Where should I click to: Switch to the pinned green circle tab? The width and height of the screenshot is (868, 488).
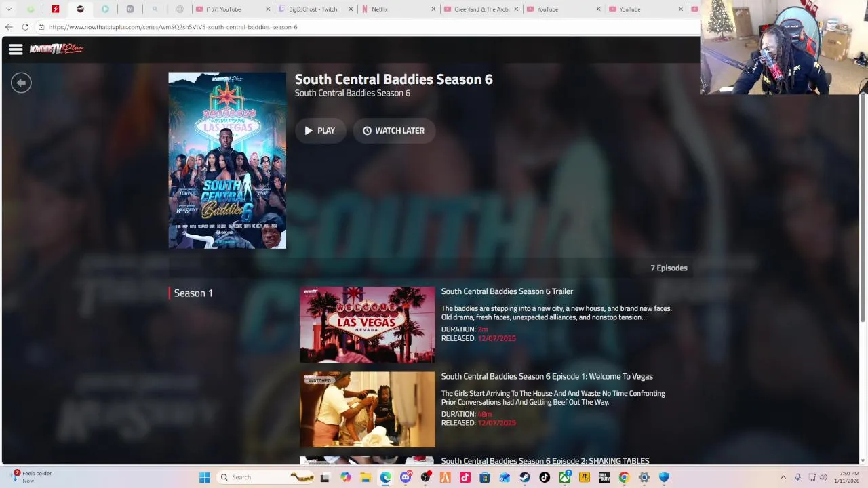[x=31, y=9]
